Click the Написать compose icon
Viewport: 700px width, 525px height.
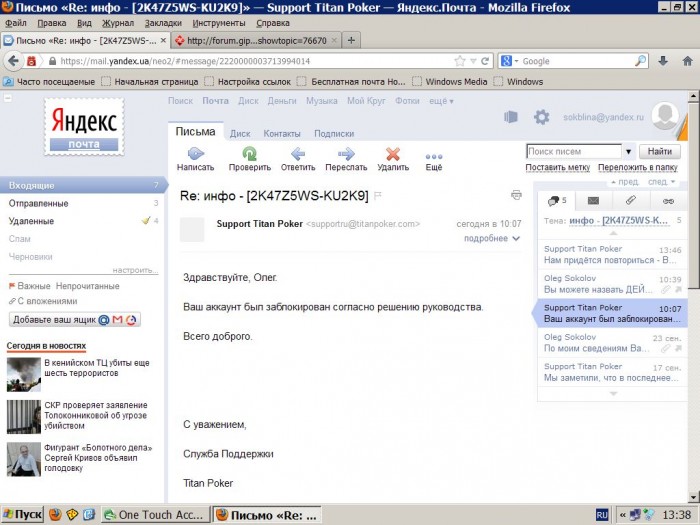coord(196,154)
